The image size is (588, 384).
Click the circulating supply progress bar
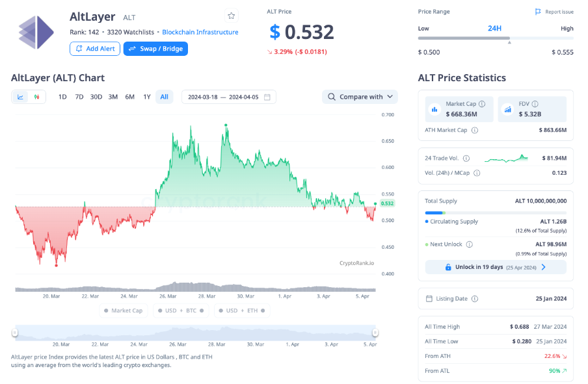[x=496, y=213]
